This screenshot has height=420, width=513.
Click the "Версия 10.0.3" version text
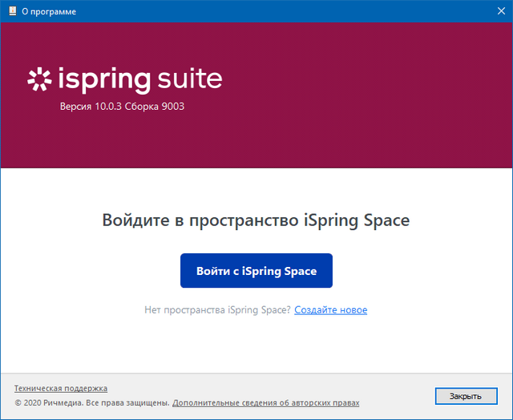coord(91,107)
